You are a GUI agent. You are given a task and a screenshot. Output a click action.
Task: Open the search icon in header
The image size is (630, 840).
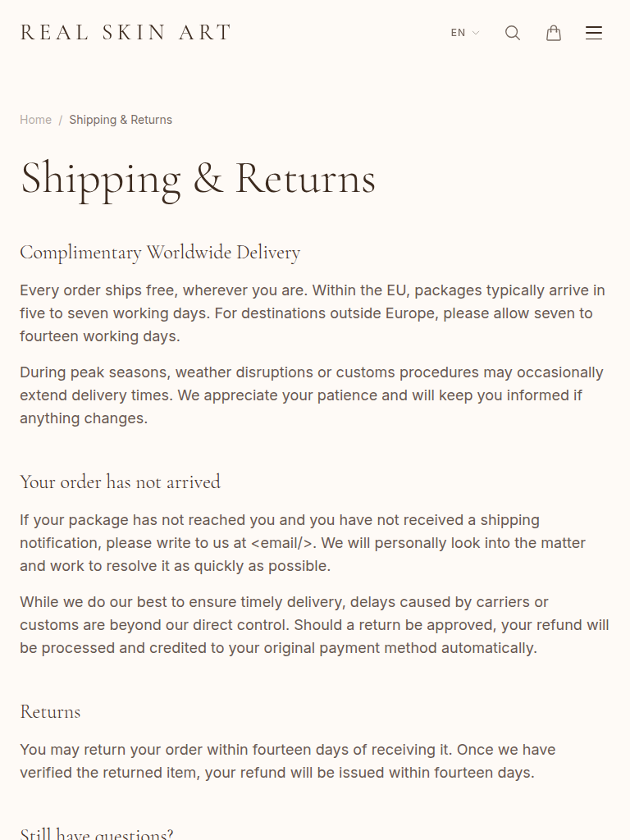513,33
